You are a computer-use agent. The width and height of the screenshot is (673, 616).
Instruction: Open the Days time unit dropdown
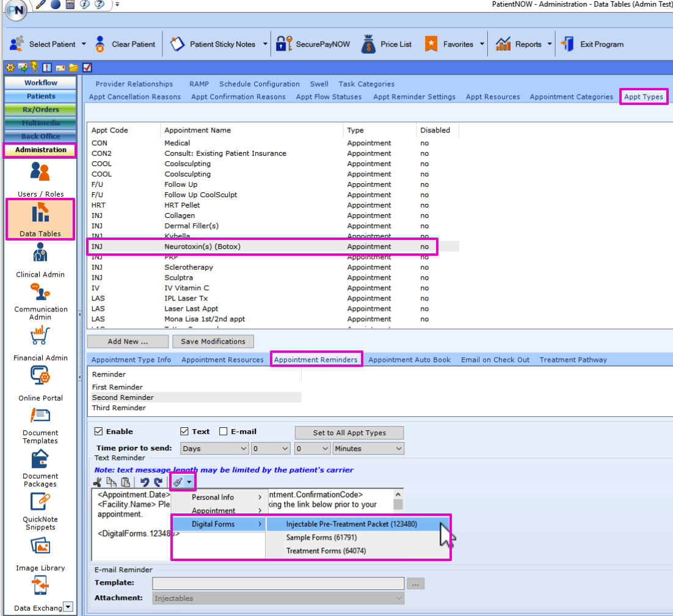point(214,448)
